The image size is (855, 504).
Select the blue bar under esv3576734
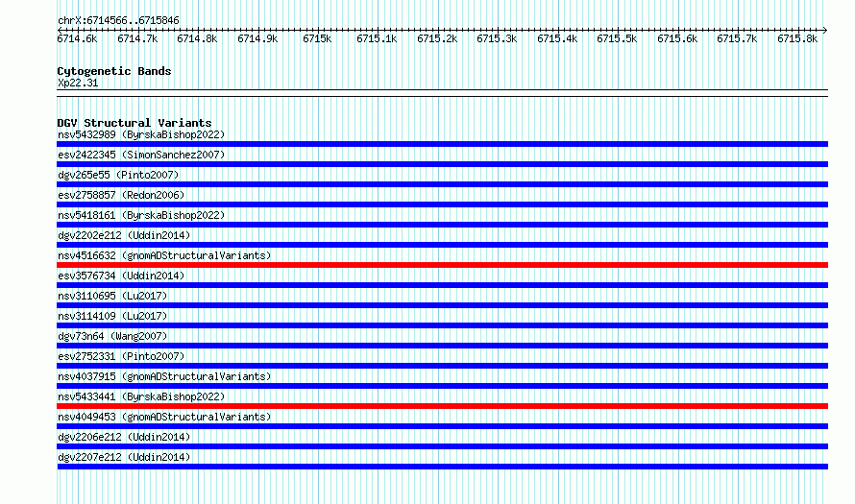442,285
